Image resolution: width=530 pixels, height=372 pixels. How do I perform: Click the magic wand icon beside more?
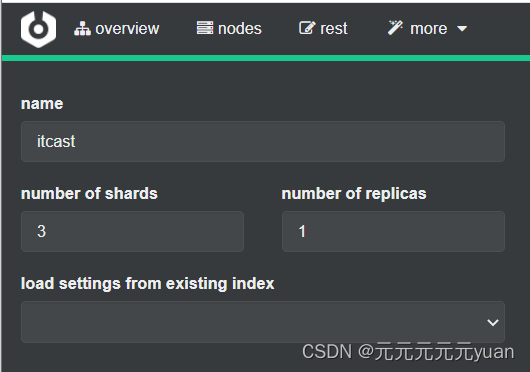tap(395, 28)
